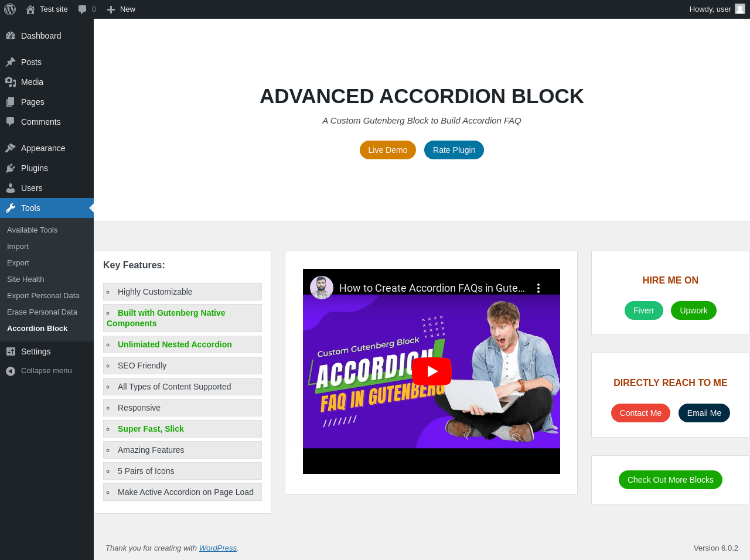This screenshot has height=560, width=750.
Task: Click the Check Out More Blocks button
Action: coord(670,480)
